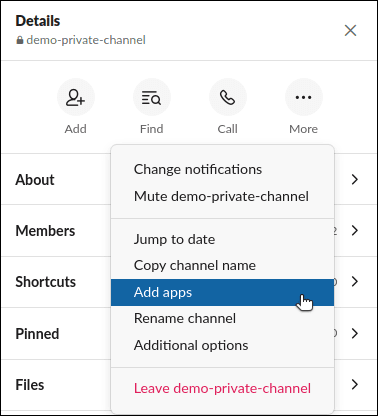This screenshot has width=378, height=416.
Task: Open Additional options
Action: click(222, 345)
